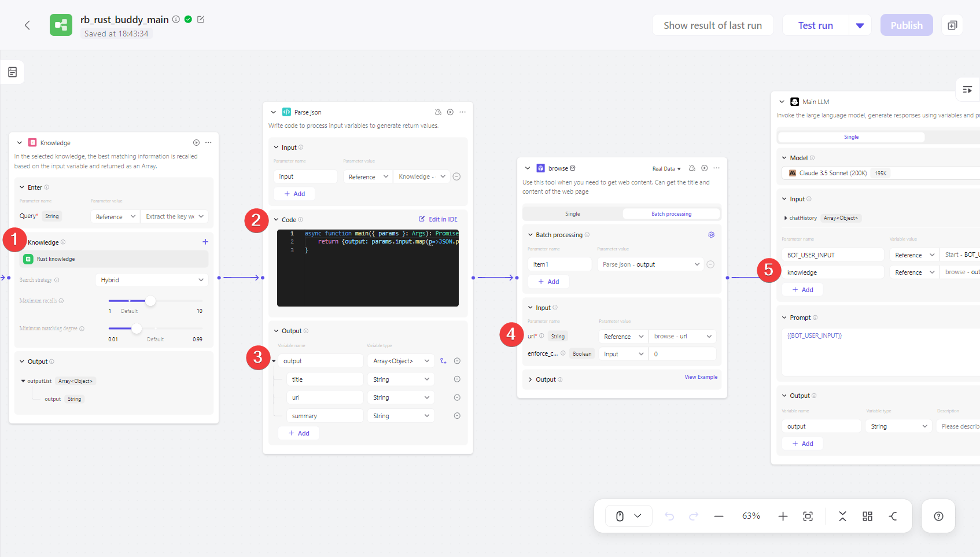This screenshot has width=980, height=557.
Task: Click the Publish button
Action: [907, 25]
